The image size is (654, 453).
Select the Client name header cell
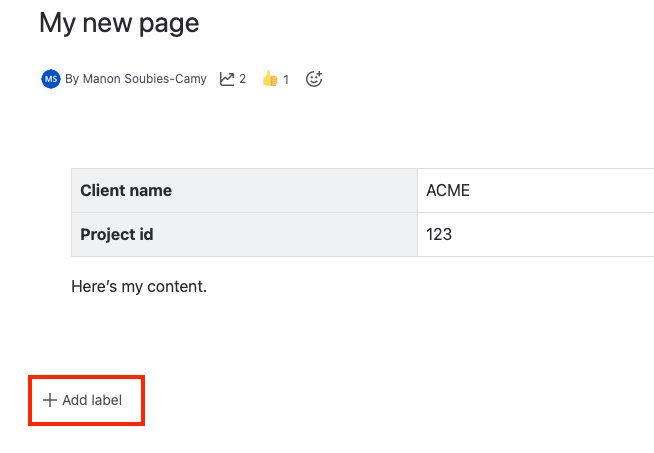pos(244,191)
